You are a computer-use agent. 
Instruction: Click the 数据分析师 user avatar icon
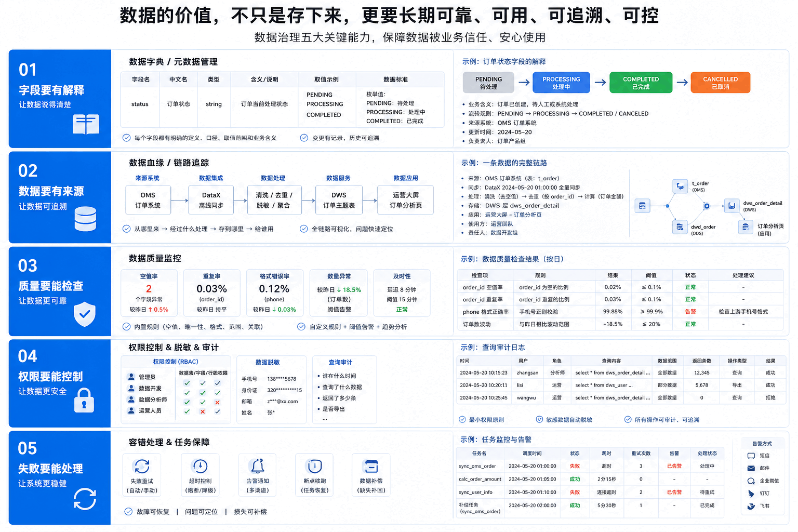[x=131, y=400]
